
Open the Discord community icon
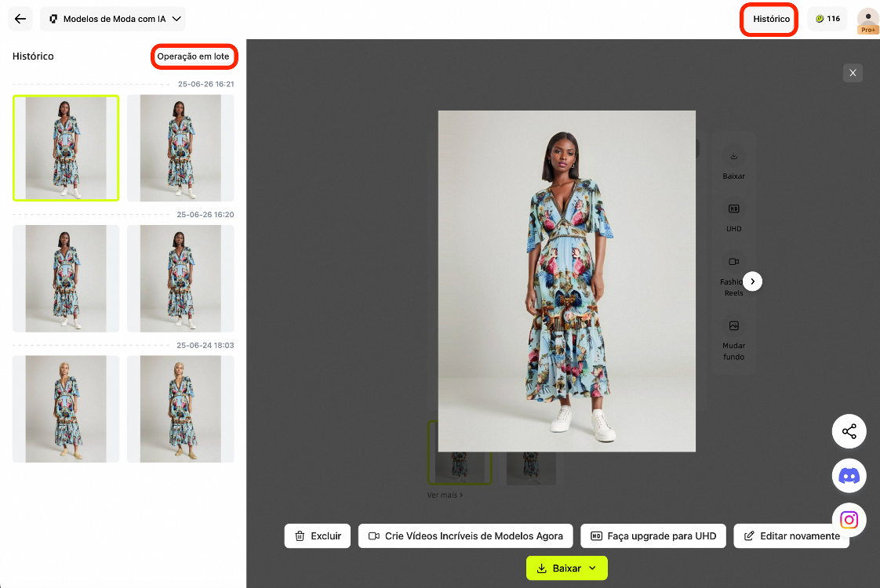point(849,475)
